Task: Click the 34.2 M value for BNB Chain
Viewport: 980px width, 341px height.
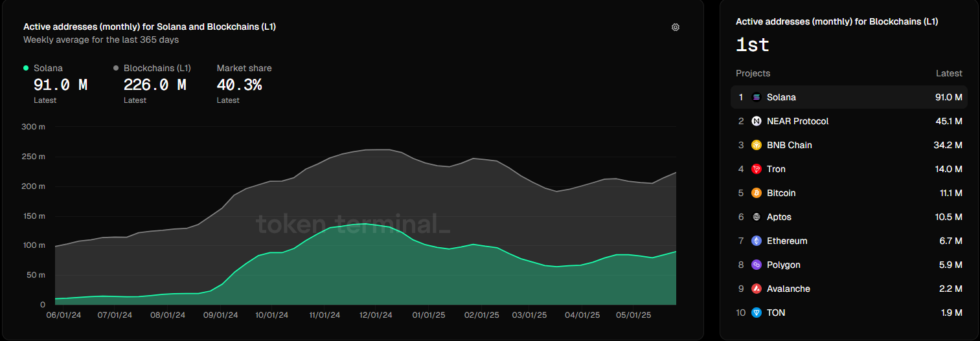Action: [948, 145]
